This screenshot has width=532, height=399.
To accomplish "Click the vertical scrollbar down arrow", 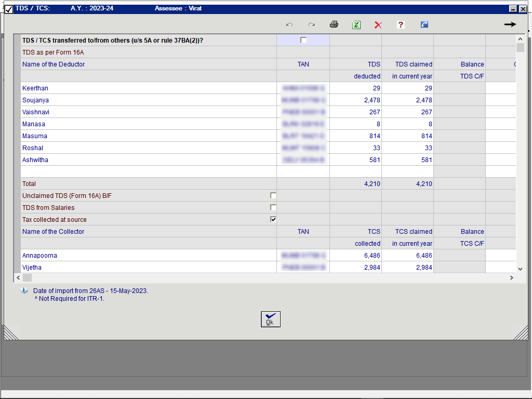I will (521, 269).
